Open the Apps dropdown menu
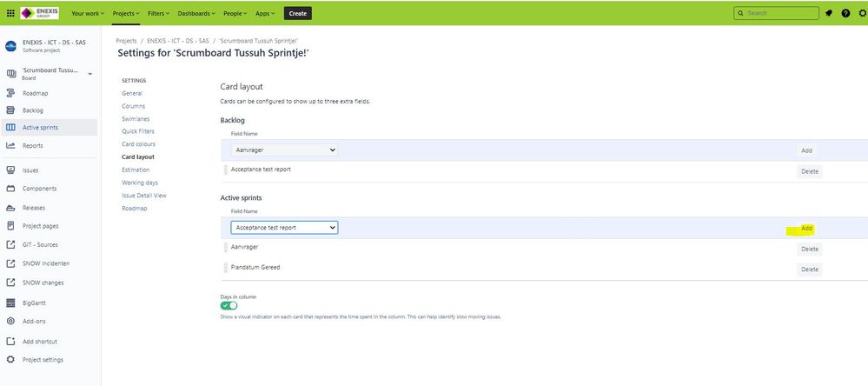868x386 pixels. (265, 13)
